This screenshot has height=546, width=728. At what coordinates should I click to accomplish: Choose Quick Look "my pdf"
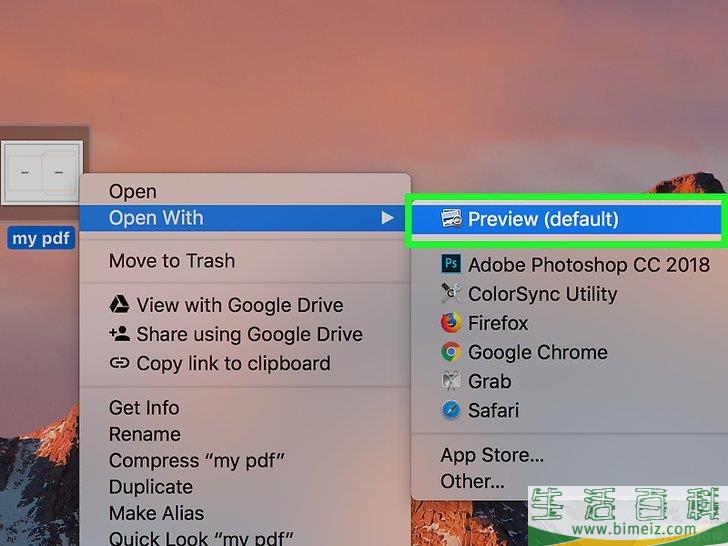coord(245,537)
